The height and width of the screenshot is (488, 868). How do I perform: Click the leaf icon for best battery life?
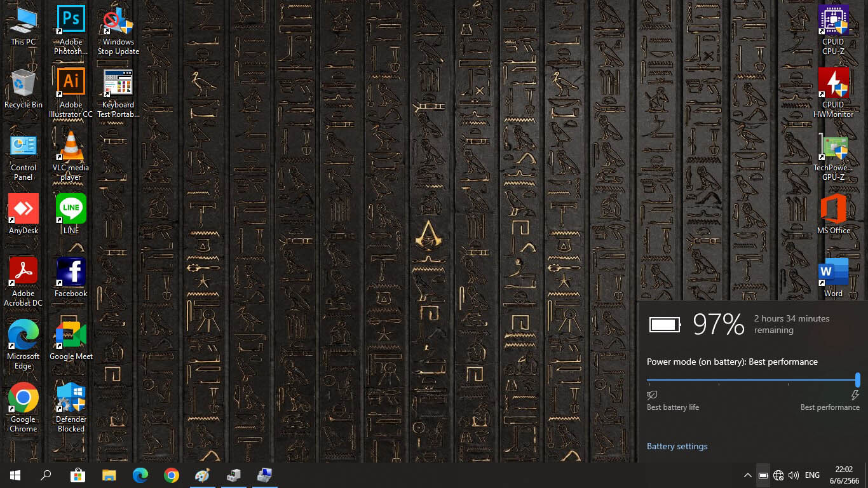coord(651,395)
